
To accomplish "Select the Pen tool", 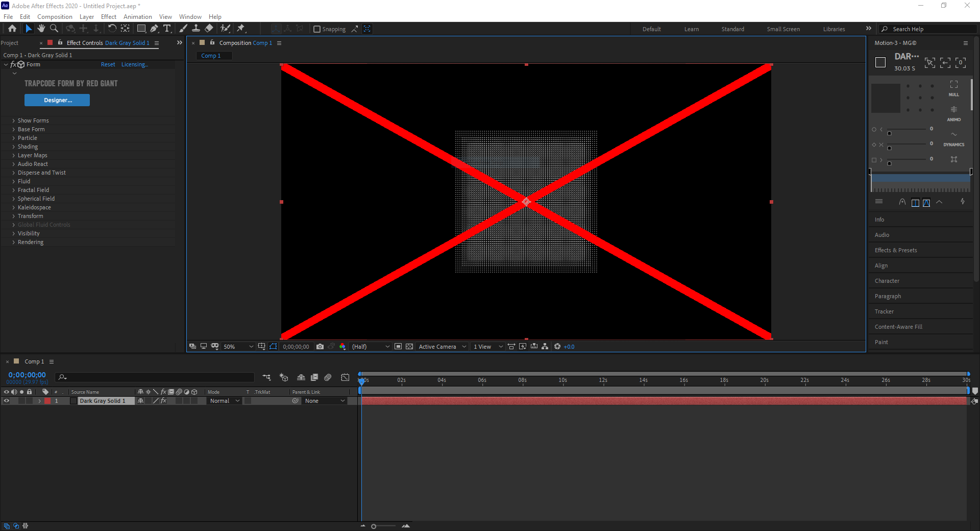I will (154, 29).
